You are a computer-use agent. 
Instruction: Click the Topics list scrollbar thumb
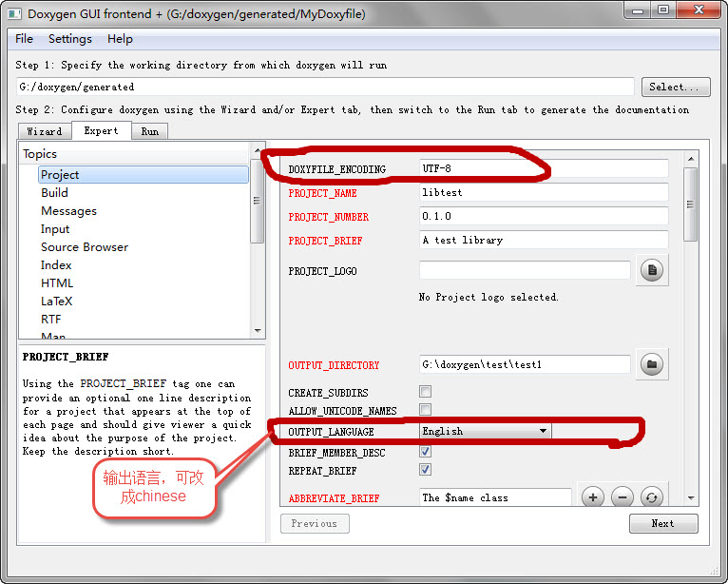pyautogui.click(x=258, y=201)
